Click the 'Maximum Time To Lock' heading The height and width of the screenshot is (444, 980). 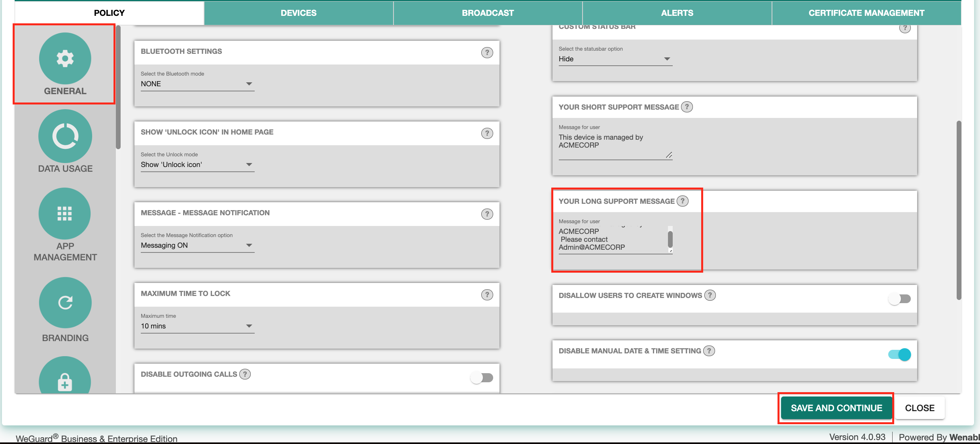[185, 294]
